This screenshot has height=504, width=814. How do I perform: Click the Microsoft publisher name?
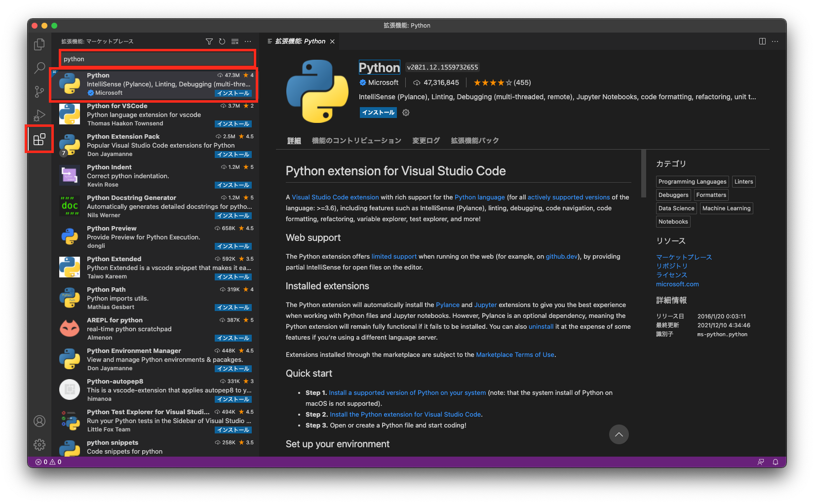tap(383, 82)
